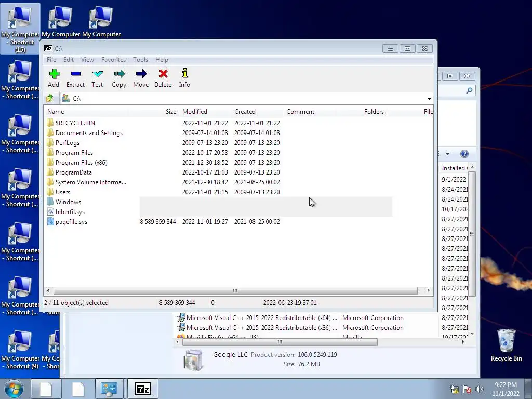Click the 7-Zip horizontal scrollbar thumb
532x399 pixels.
235,290
